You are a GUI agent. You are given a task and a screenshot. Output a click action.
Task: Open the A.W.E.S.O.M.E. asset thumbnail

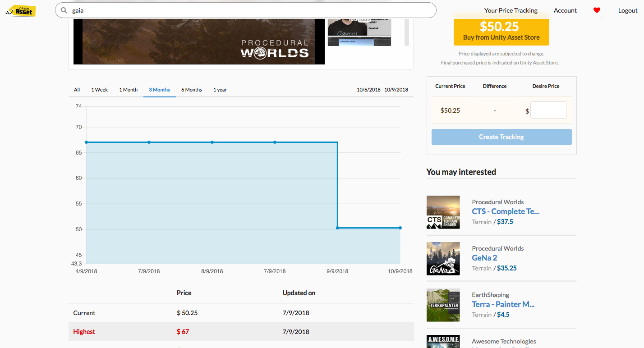pyautogui.click(x=443, y=341)
